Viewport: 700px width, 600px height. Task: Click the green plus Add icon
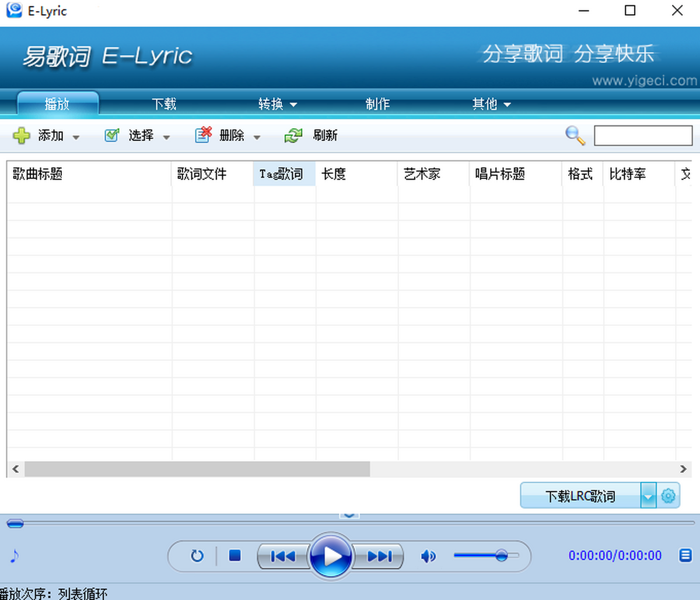point(22,136)
